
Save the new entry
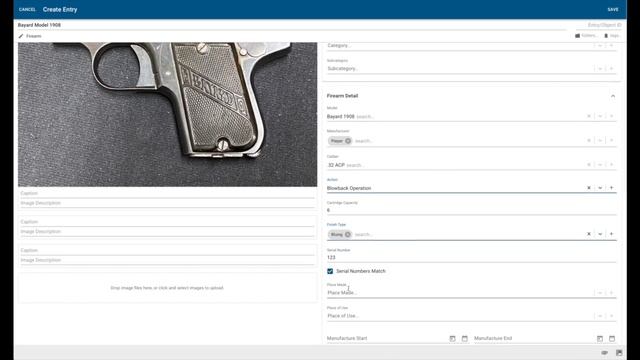(613, 9)
